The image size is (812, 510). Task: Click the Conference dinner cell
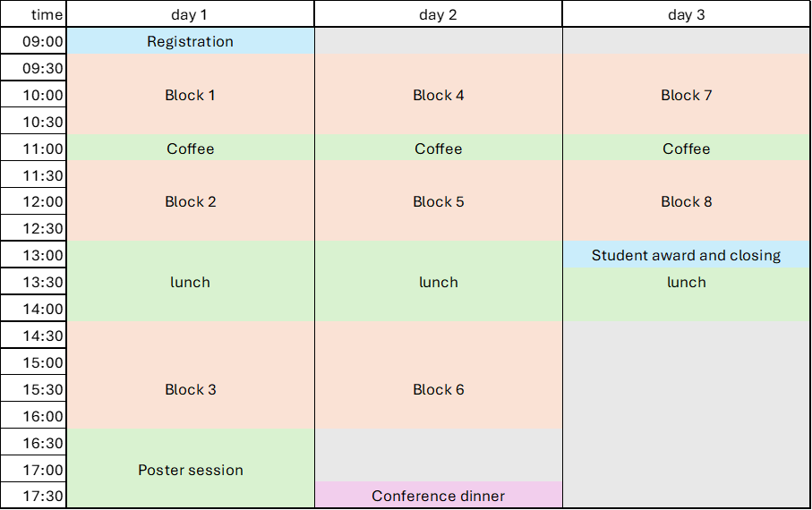pos(439,495)
